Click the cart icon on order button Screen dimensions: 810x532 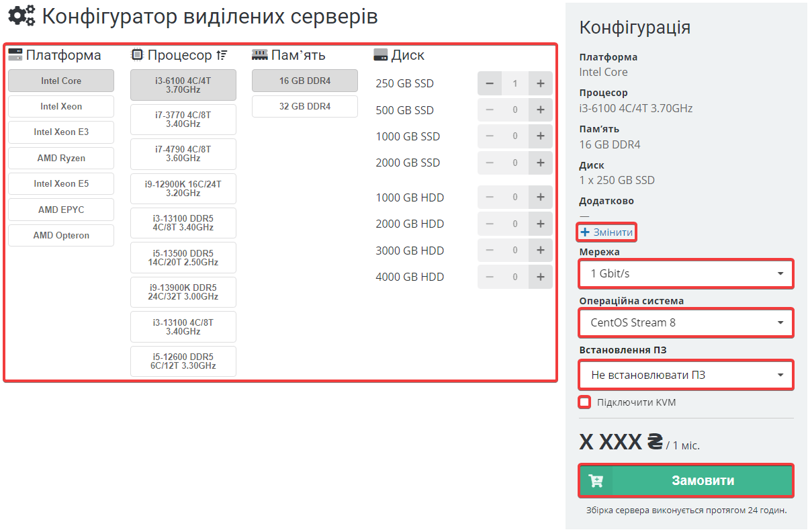coord(596,481)
